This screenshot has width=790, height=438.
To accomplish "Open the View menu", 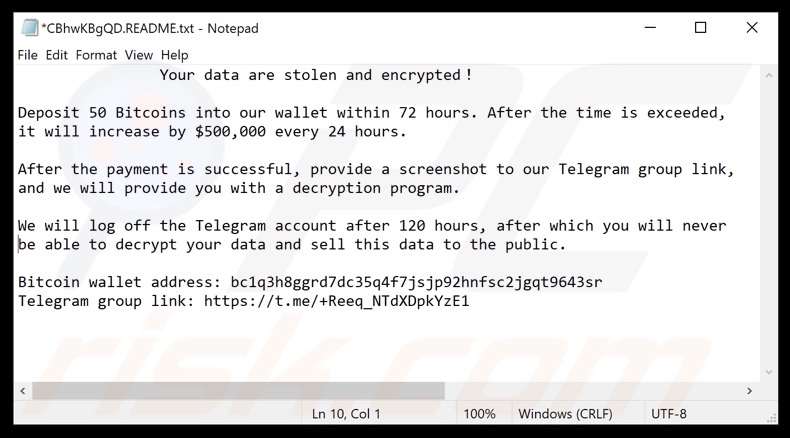I will pos(139,55).
